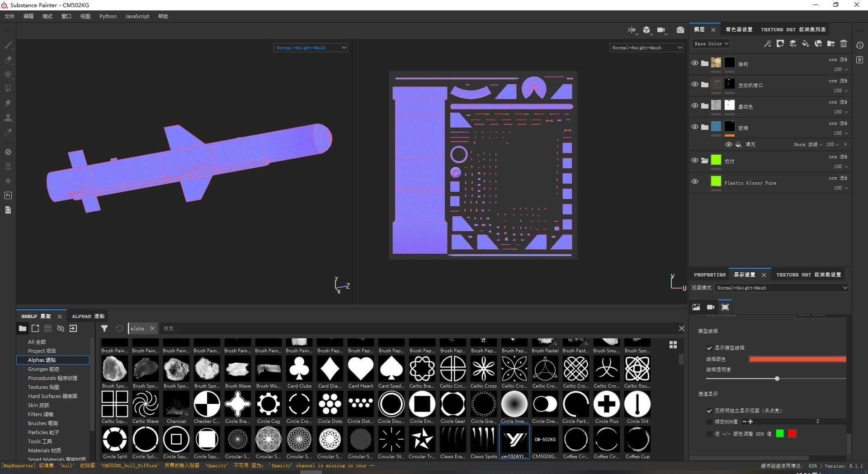Add a smart material to the stack
This screenshot has width=868, height=474.
818,43
